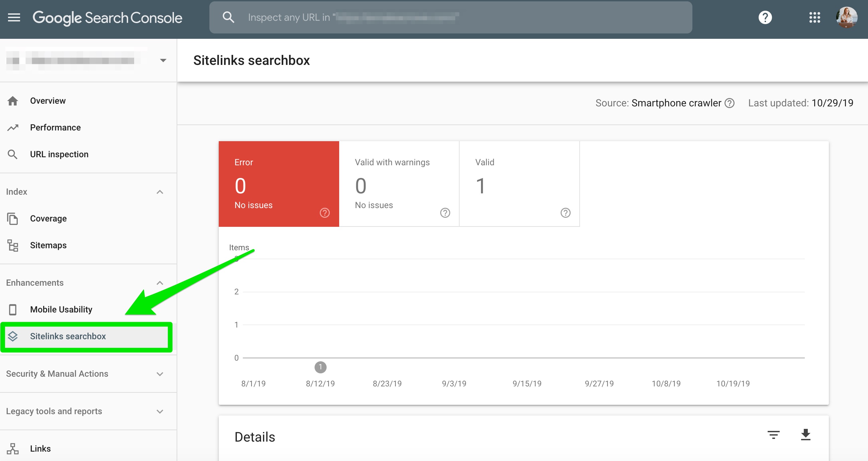
Task: Select Sitelinks searchbox in sidebar
Action: (x=87, y=336)
